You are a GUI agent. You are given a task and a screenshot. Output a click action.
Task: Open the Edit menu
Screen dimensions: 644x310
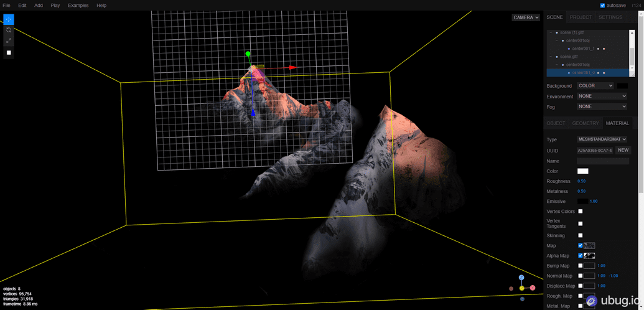[x=22, y=6]
